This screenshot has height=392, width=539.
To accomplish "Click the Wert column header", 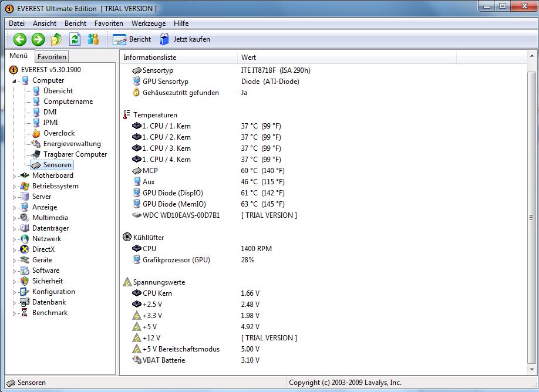I will point(346,58).
